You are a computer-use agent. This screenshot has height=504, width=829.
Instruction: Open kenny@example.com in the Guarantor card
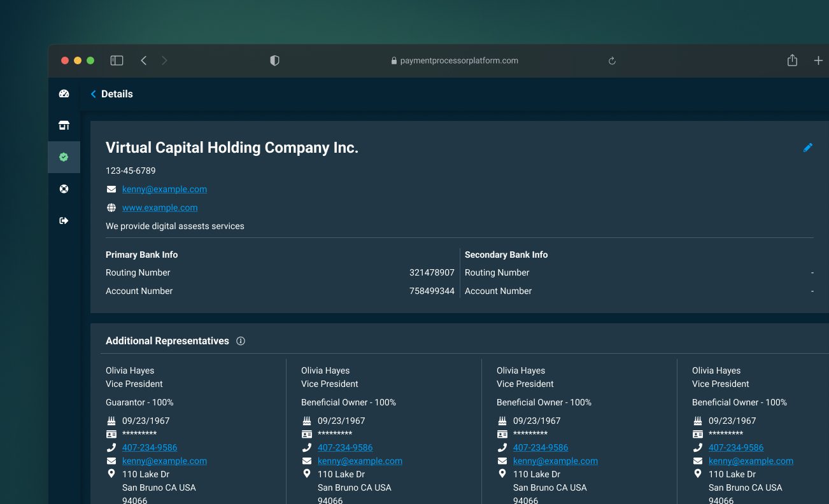164,461
